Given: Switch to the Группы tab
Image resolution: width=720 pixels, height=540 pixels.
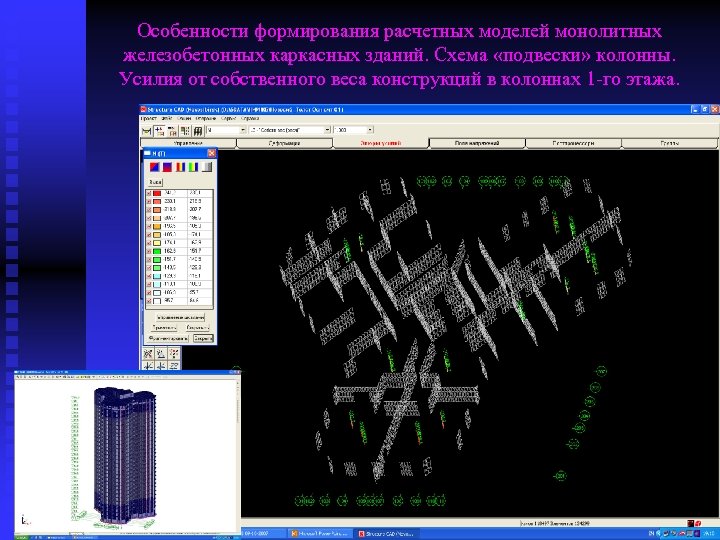Looking at the screenshot, I should click(x=669, y=143).
